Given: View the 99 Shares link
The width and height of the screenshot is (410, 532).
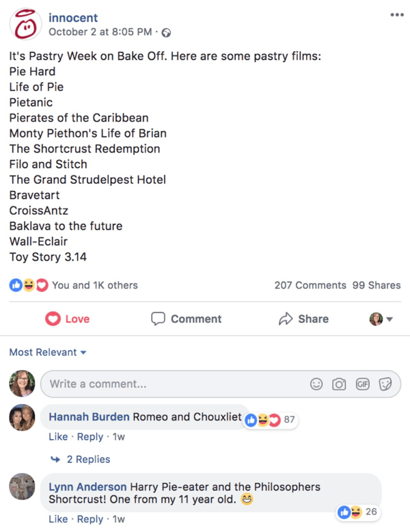Looking at the screenshot, I should (x=377, y=285).
